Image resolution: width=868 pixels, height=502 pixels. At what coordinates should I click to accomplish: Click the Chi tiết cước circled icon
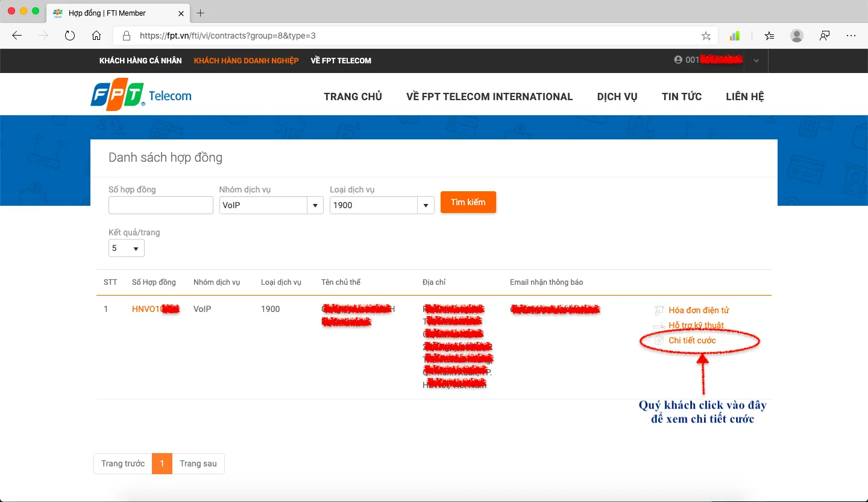tap(658, 340)
